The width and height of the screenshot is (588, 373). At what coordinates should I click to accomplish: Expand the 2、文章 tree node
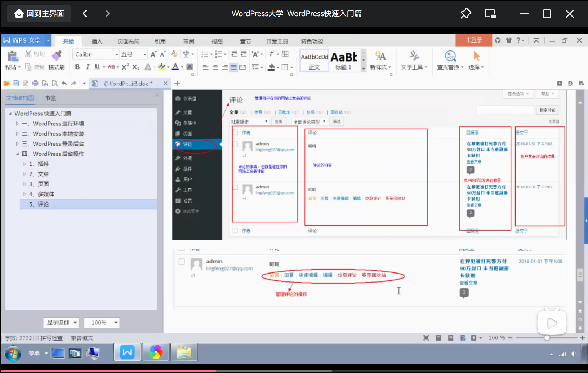(x=24, y=174)
